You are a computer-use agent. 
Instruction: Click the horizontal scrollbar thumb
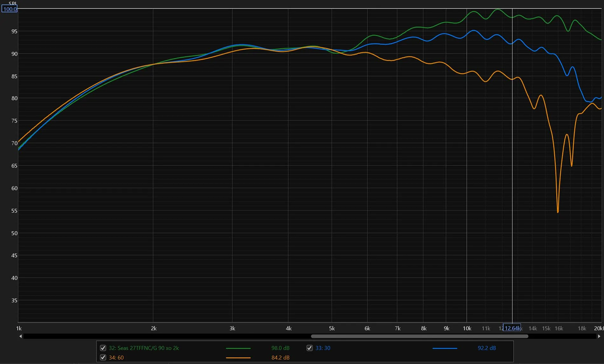419,336
